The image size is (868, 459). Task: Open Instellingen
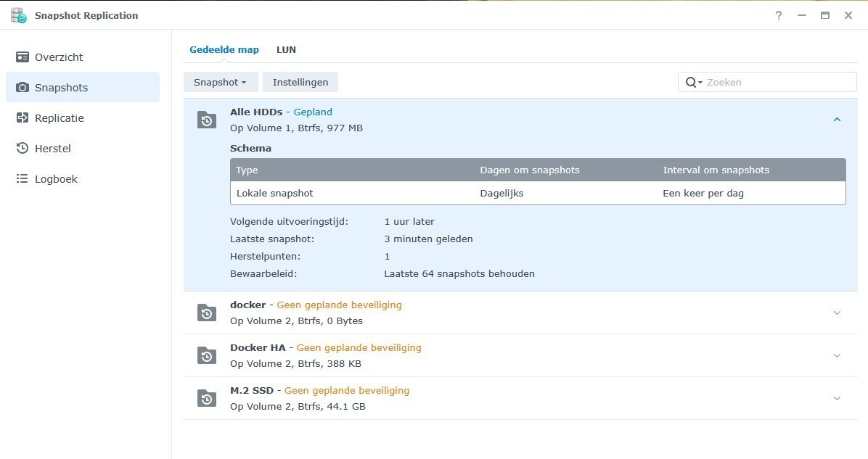300,82
